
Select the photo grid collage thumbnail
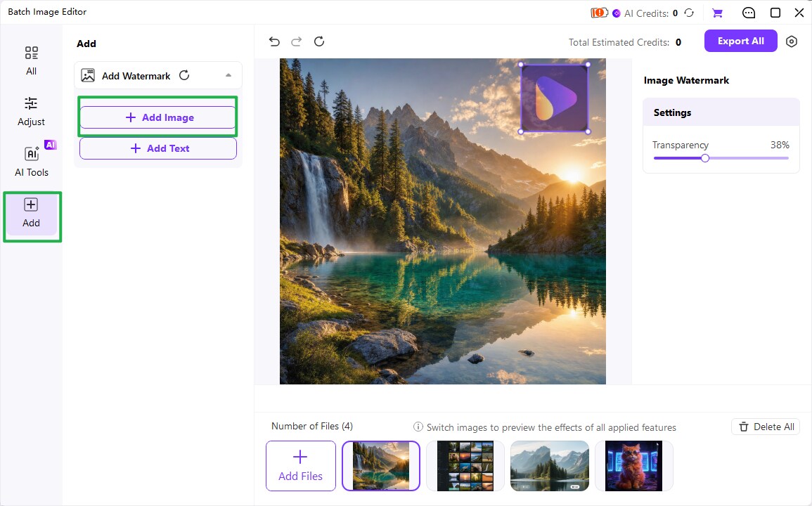[x=465, y=466]
